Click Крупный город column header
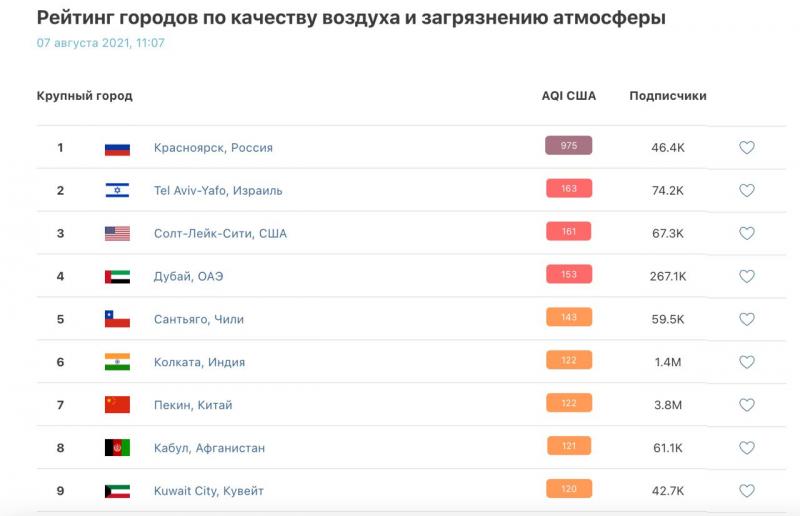The width and height of the screenshot is (800, 516). 85,96
